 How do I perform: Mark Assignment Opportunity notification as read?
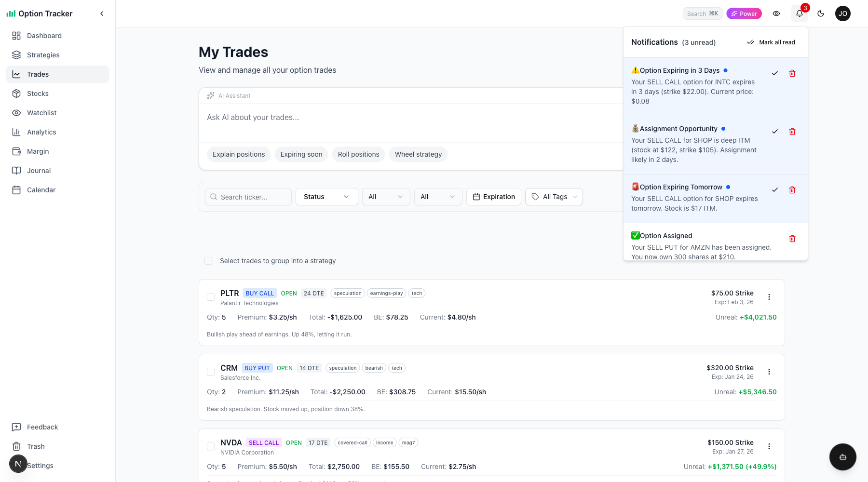[x=774, y=132]
